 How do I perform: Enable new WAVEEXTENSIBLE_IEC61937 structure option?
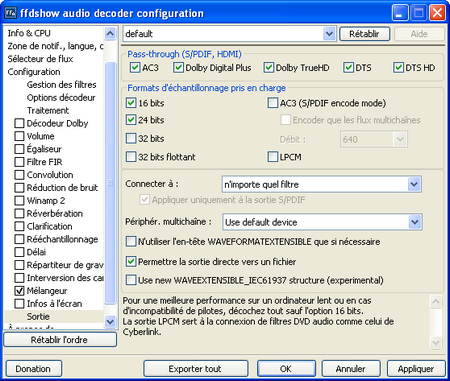click(131, 280)
